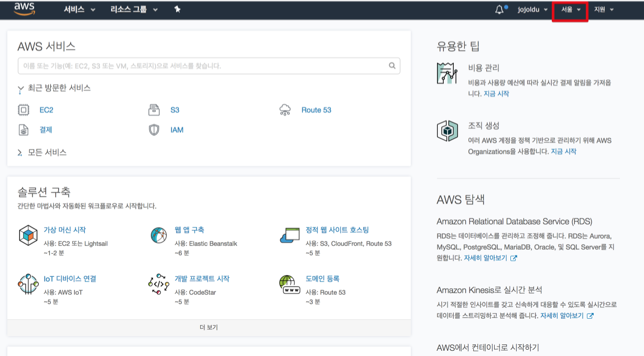Click the Route 53 cloud icon
The width and height of the screenshot is (644, 356).
(285, 110)
